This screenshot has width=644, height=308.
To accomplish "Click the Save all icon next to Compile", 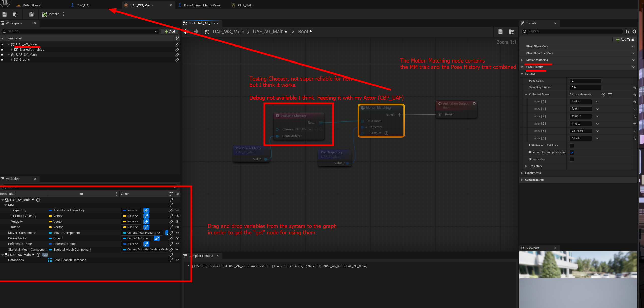I will tap(31, 14).
